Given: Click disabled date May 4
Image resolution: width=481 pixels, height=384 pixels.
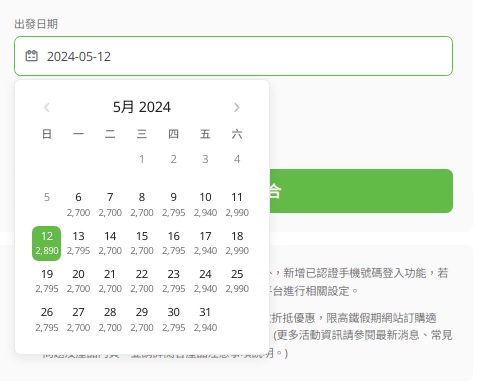Looking at the screenshot, I should [237, 159].
